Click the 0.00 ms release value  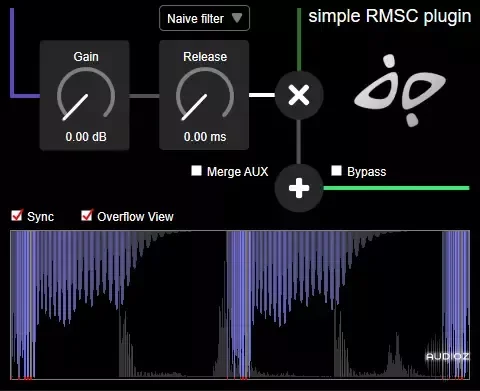tap(205, 137)
